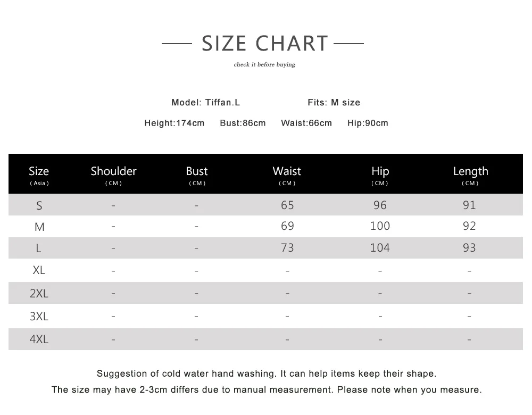The image size is (532, 415).
Task: Click hip value 100 in M row
Action: 380,226
